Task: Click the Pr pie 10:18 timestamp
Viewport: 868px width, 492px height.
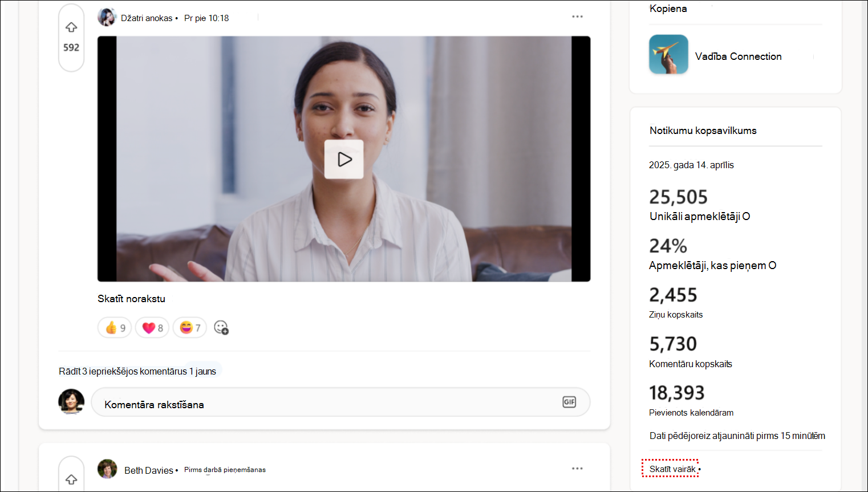Action: pos(206,18)
